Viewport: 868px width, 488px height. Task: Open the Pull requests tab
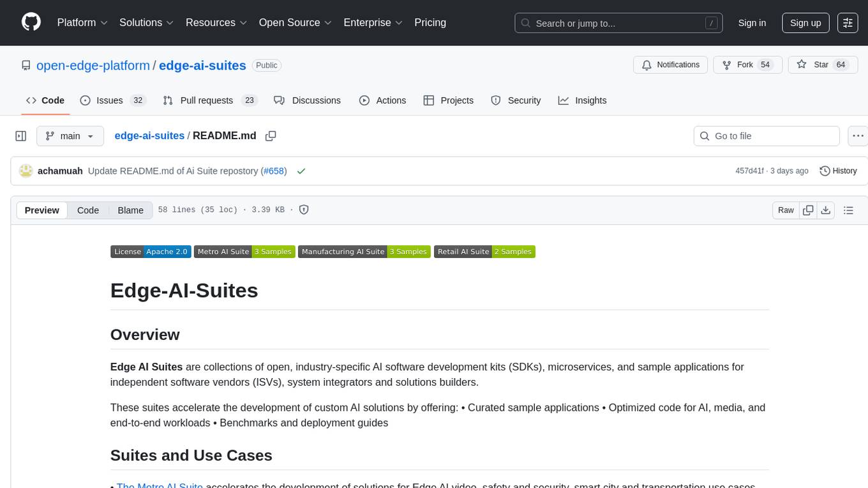click(209, 100)
